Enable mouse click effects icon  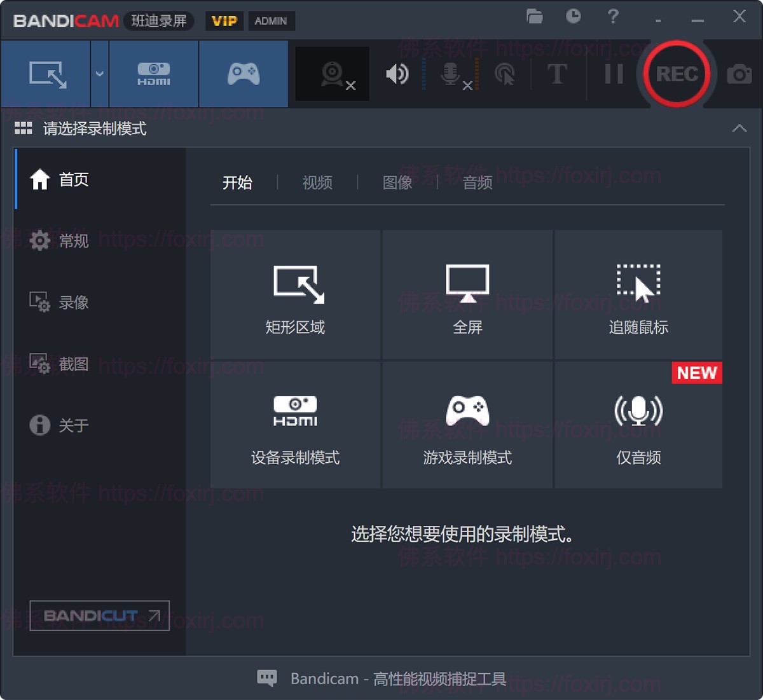click(x=505, y=73)
